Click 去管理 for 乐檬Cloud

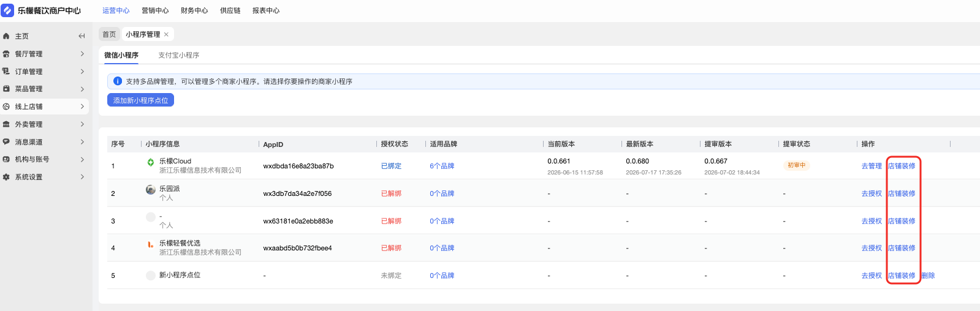(872, 166)
